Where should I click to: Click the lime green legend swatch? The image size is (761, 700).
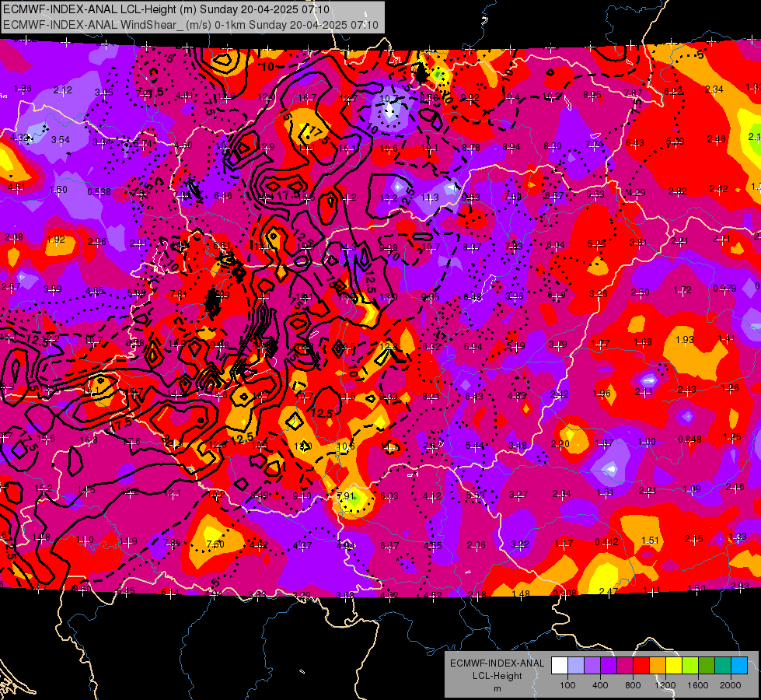pos(690,666)
